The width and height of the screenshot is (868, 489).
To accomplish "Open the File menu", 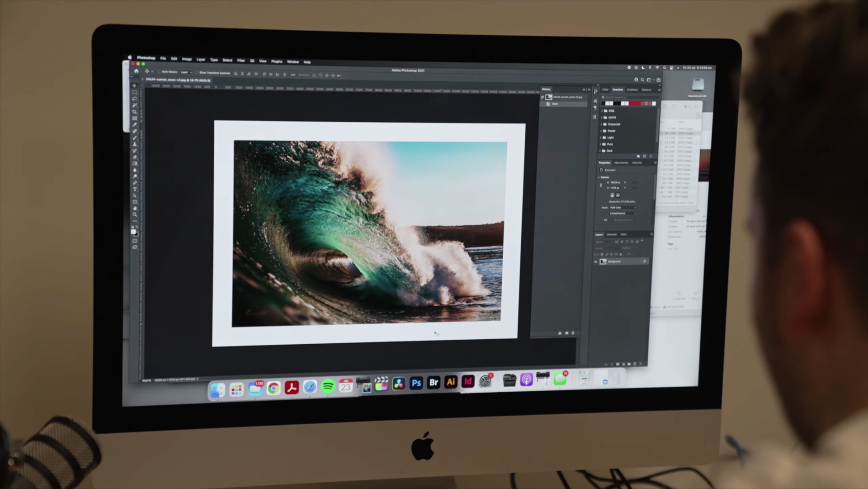I will click(163, 58).
